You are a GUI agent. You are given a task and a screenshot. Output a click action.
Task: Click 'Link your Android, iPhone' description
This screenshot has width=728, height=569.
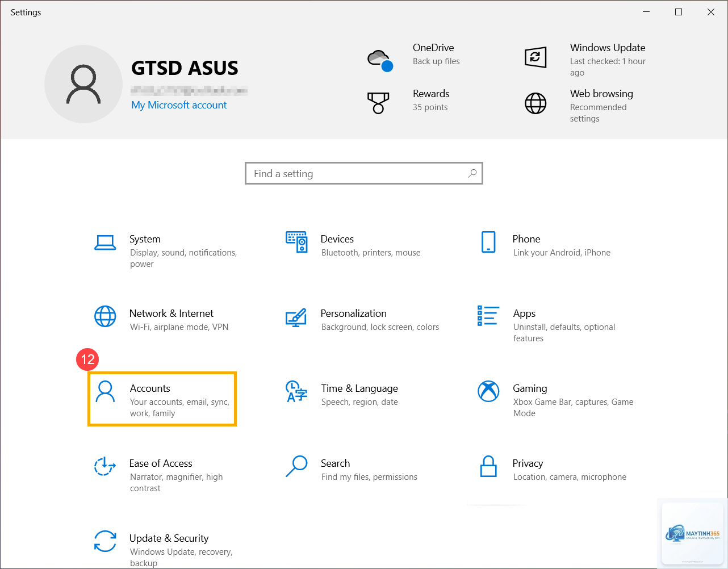[562, 253]
